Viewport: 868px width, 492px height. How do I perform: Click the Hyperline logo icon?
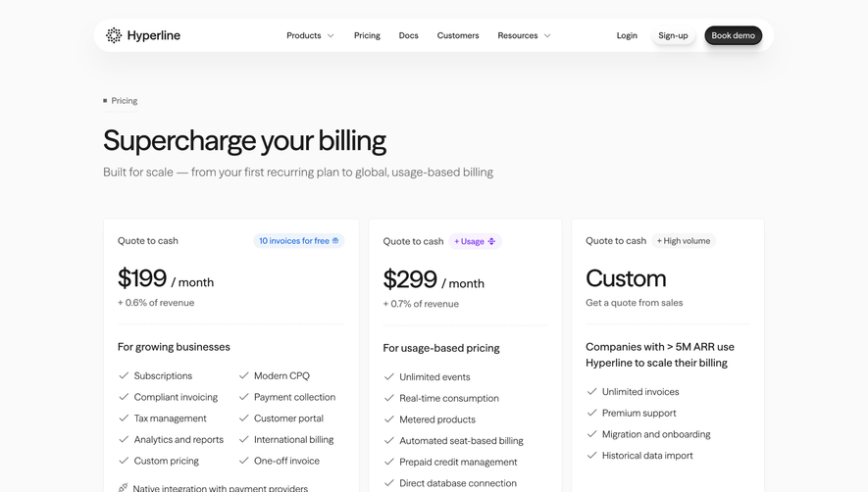click(114, 35)
